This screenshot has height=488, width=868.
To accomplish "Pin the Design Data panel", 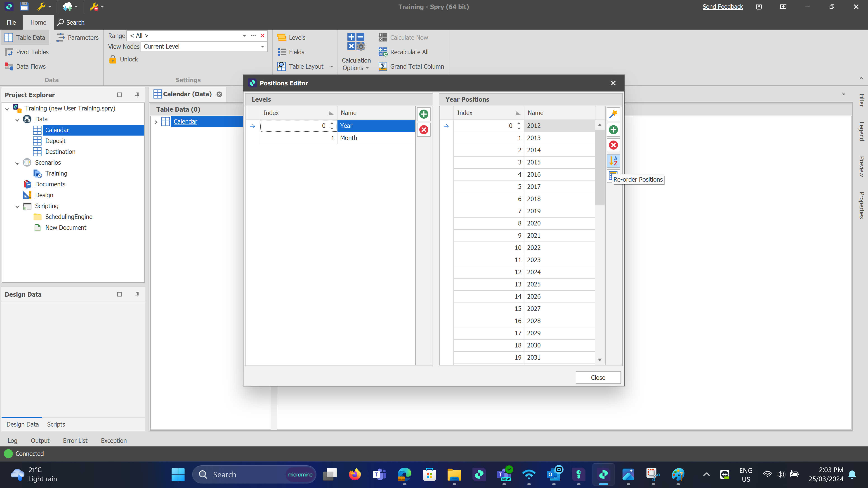I will click(x=137, y=294).
